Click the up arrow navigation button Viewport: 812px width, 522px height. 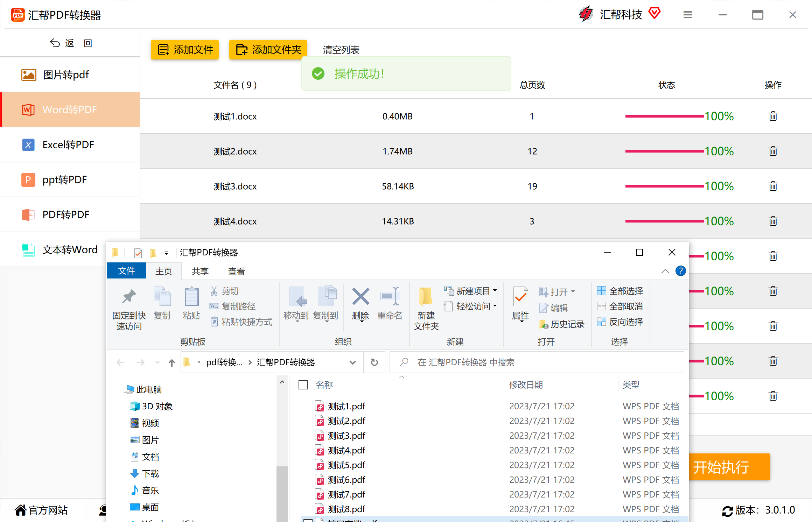171,362
